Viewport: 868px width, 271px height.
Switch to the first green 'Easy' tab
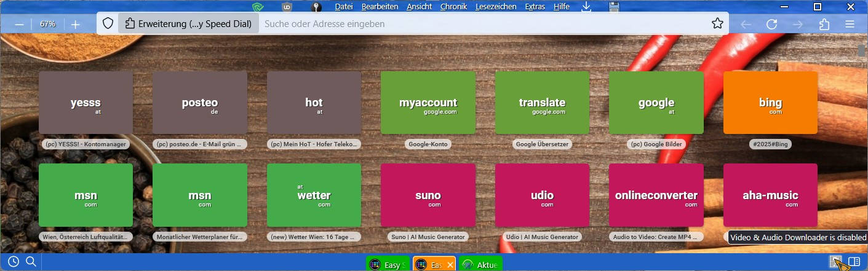click(x=387, y=264)
